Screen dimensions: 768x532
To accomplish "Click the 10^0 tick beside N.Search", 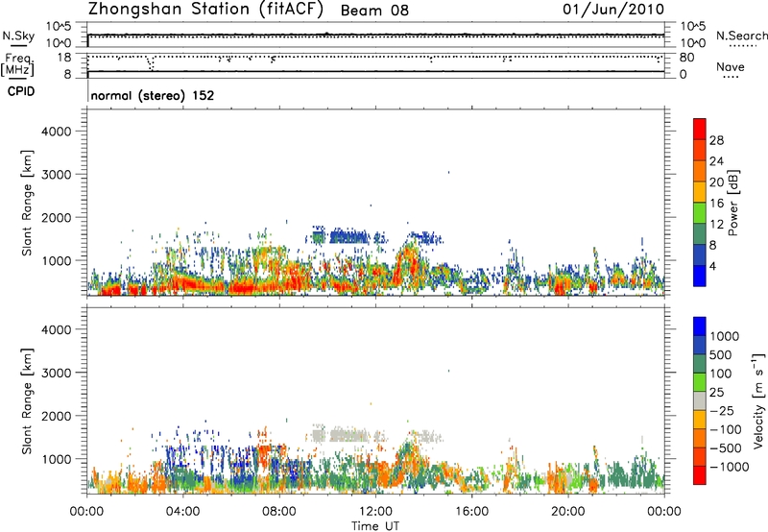I will tap(692, 43).
